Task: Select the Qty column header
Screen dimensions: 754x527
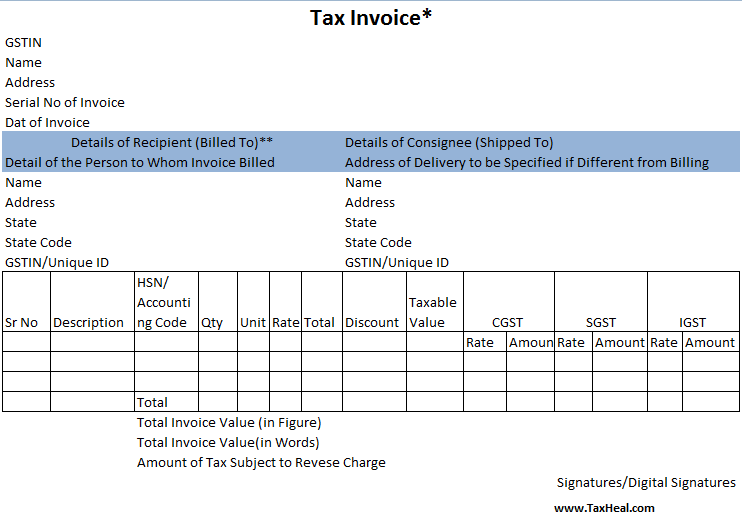Action: point(212,323)
